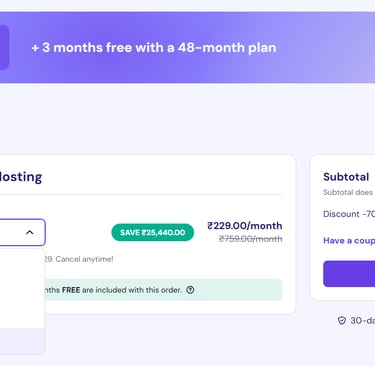Click the green SAVE ₹25,440.00 badge

click(x=152, y=232)
